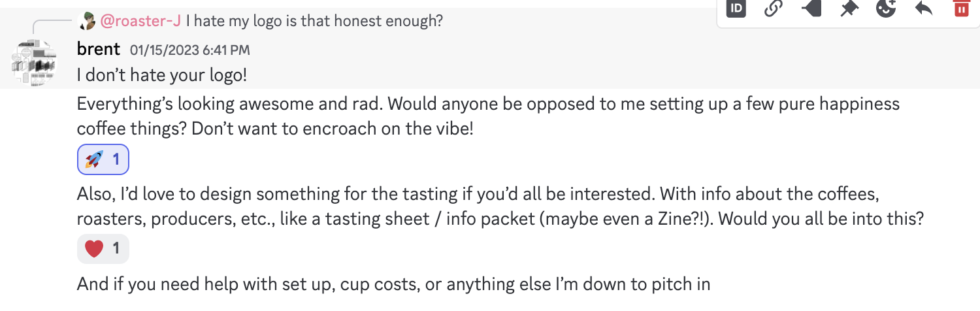Open the @roaster-J mention profile
The width and height of the screenshot is (980, 311).
(140, 21)
